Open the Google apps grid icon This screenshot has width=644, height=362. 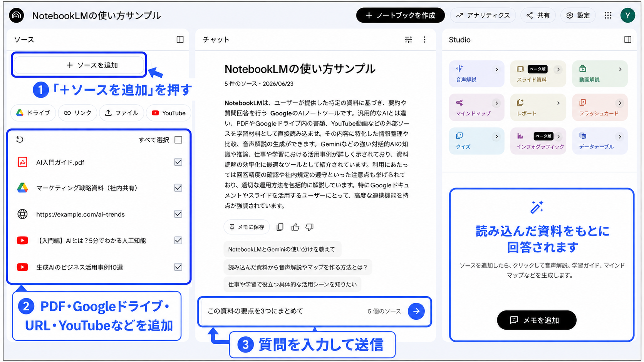point(608,15)
